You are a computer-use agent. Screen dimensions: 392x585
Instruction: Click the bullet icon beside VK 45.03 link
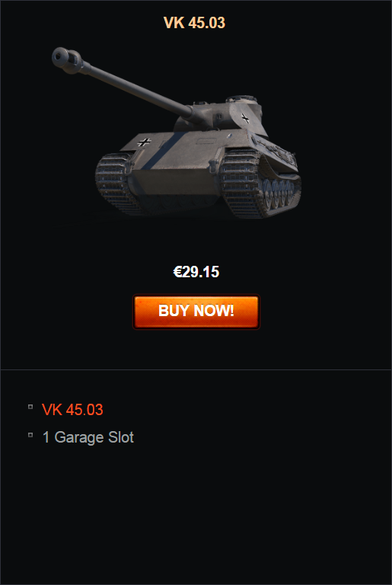[30, 407]
